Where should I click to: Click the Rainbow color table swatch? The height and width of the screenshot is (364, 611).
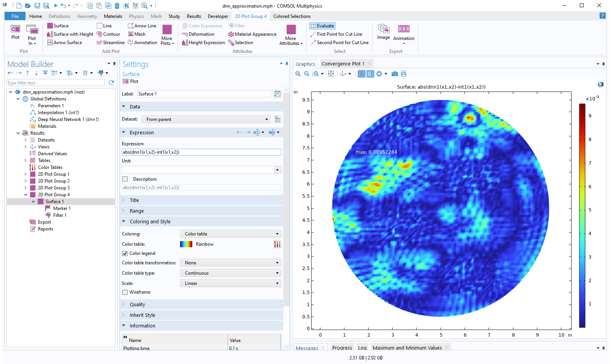coord(186,244)
